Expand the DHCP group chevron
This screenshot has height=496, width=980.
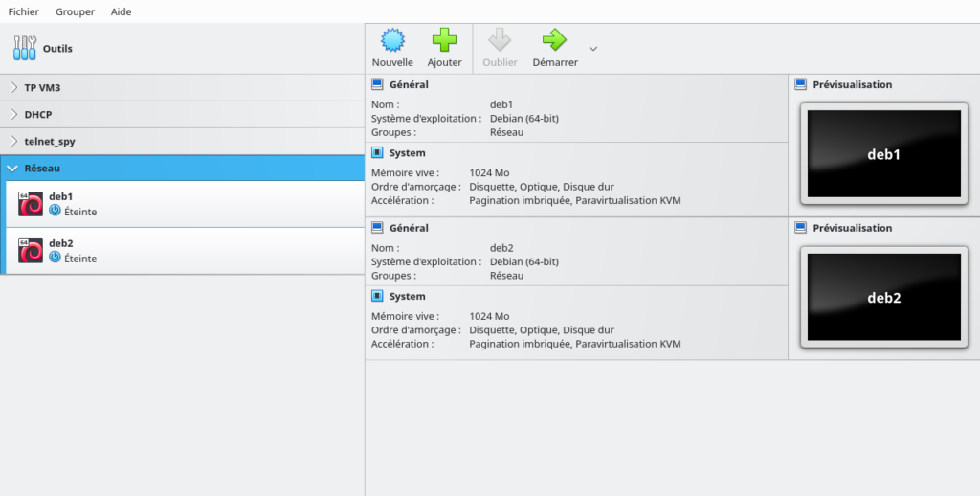pyautogui.click(x=13, y=114)
